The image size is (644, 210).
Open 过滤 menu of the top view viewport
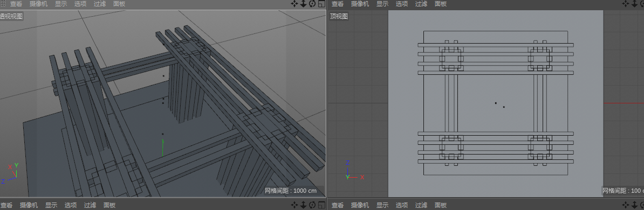pos(421,4)
